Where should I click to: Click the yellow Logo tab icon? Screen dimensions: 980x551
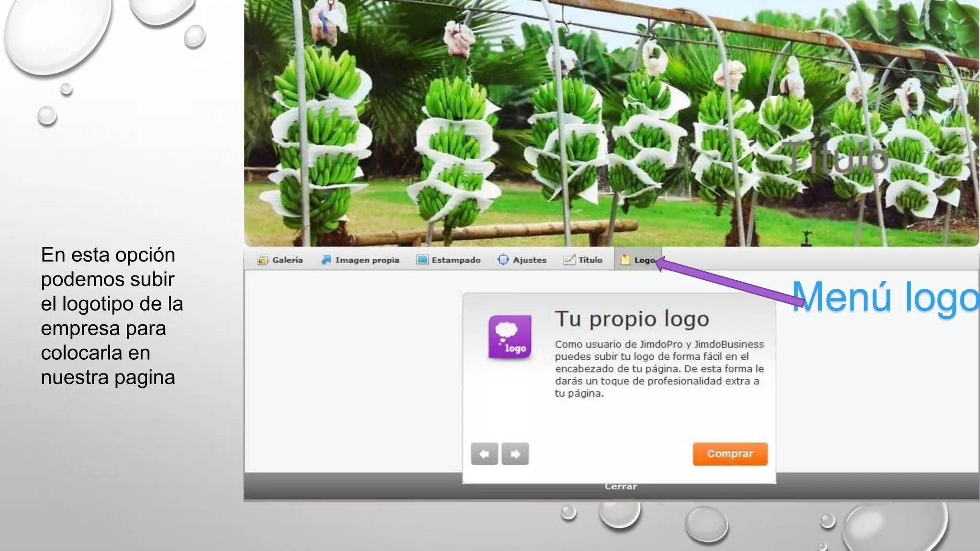625,260
